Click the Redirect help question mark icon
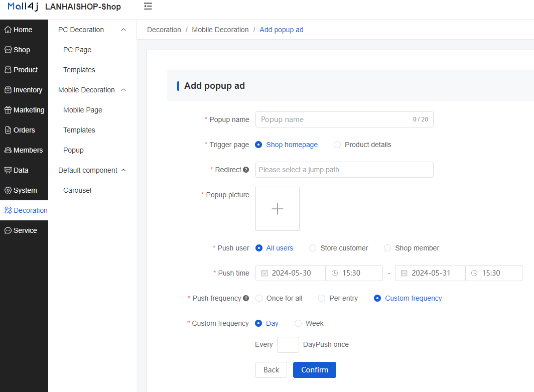The image size is (534, 392). pos(246,170)
